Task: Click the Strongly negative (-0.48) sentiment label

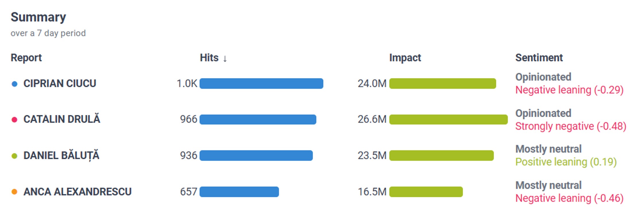Action: coord(570,126)
